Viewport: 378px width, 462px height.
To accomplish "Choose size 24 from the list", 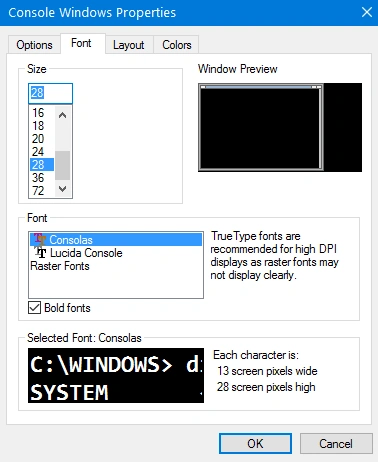I will click(42, 152).
